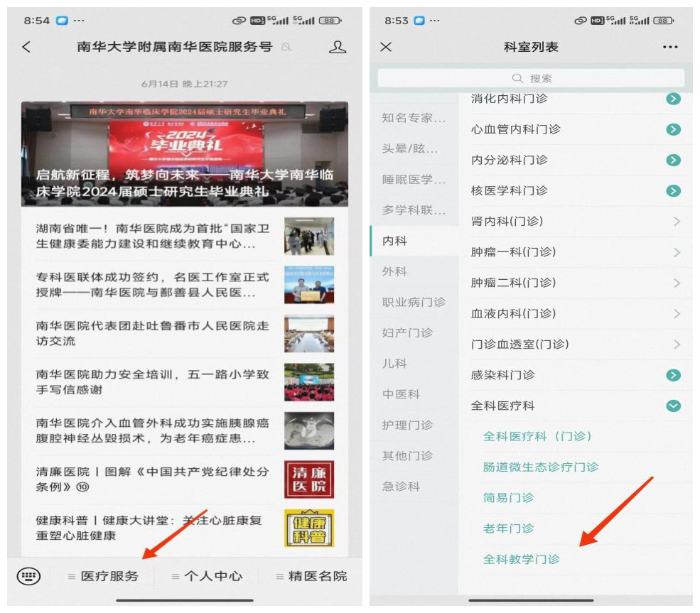
Task: Switch to keyboard input icon
Action: point(28,576)
